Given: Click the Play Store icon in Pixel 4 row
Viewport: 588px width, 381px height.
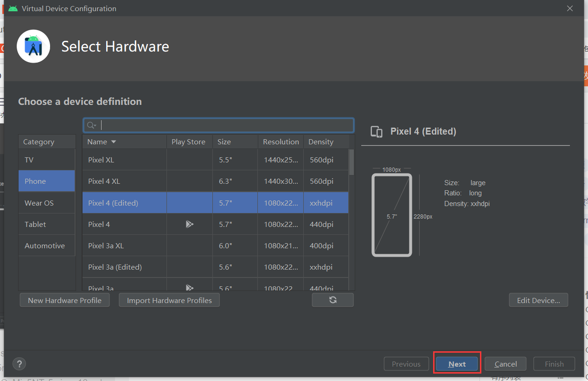Looking at the screenshot, I should click(x=189, y=224).
